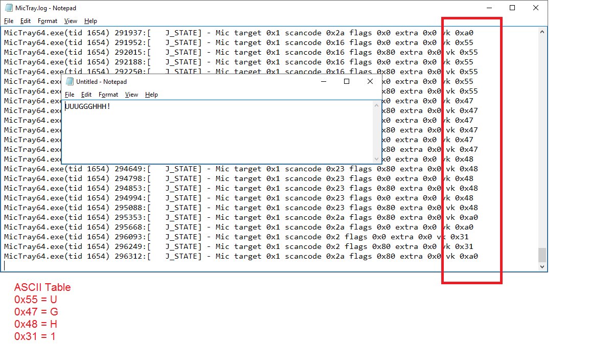Click log line with timestamp 295088
This screenshot has height=364, width=612.
[x=241, y=208]
